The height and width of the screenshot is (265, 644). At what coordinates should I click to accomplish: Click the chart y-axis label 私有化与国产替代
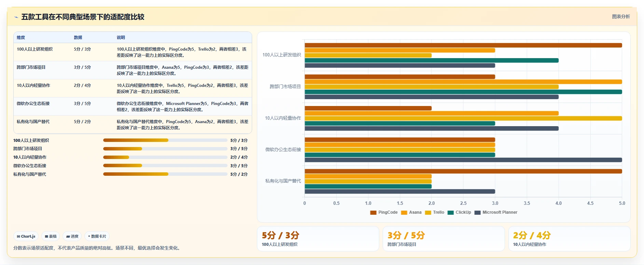(x=283, y=181)
